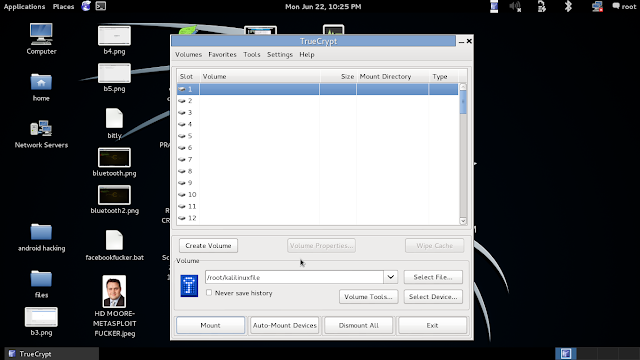640x360 pixels.
Task: Launch the web browser panel icon
Action: 86,6
